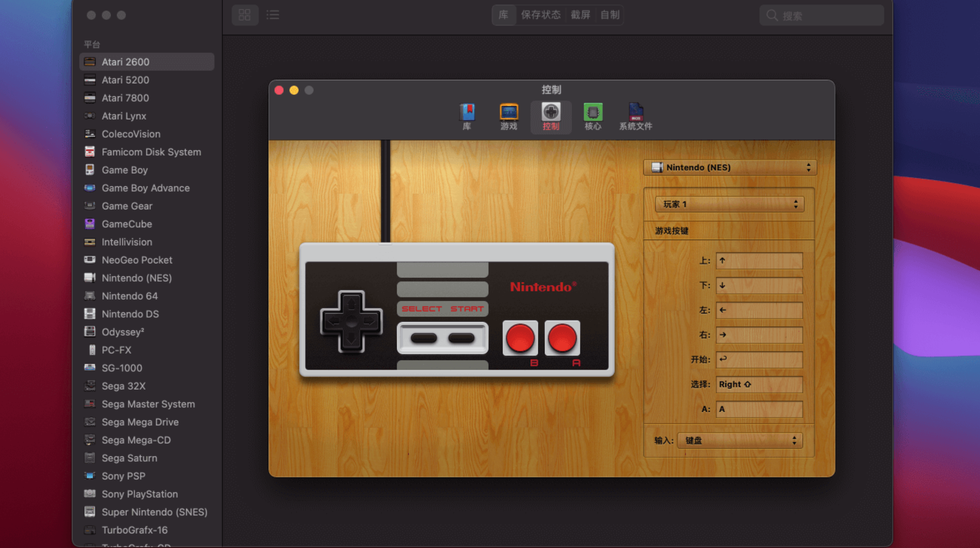Expand the Nintendo (NES) system dropdown
Viewport: 980px width, 548px height.
729,167
